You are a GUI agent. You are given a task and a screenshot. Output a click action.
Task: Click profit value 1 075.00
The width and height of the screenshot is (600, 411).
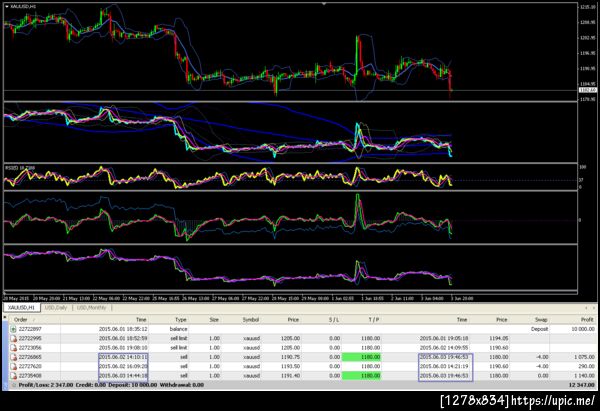pyautogui.click(x=584, y=357)
